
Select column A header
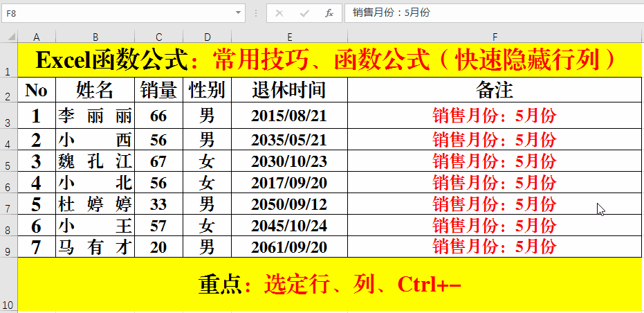tap(37, 37)
